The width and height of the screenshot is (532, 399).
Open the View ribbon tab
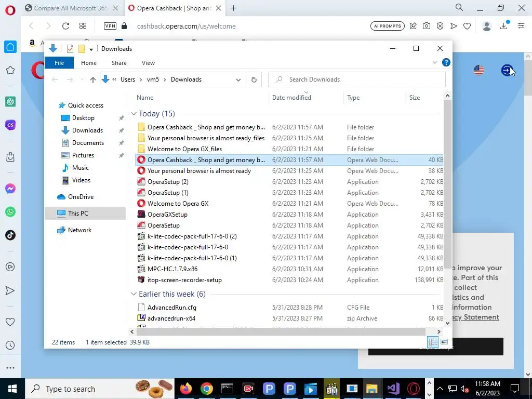click(148, 63)
